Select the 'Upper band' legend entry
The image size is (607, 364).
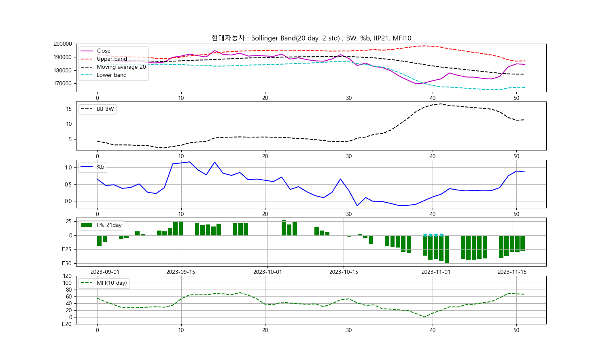click(112, 59)
